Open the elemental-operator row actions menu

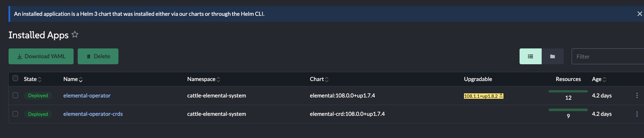(637, 95)
